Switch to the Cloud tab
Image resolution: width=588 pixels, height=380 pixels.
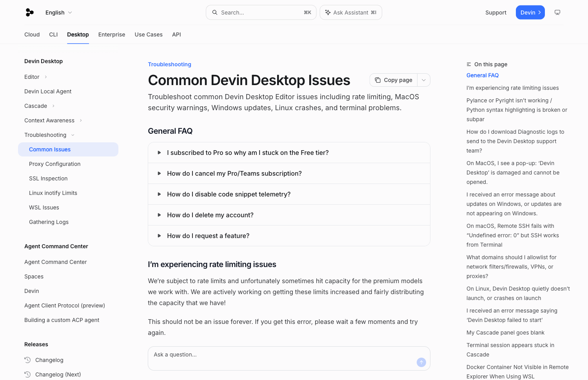pyautogui.click(x=32, y=35)
